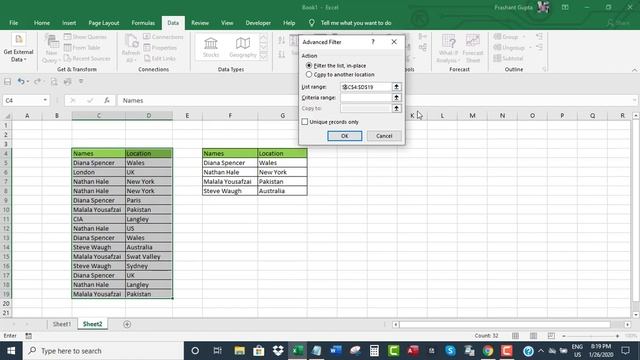
Task: Click Show Queries in Get & Transform
Action: pos(85,37)
